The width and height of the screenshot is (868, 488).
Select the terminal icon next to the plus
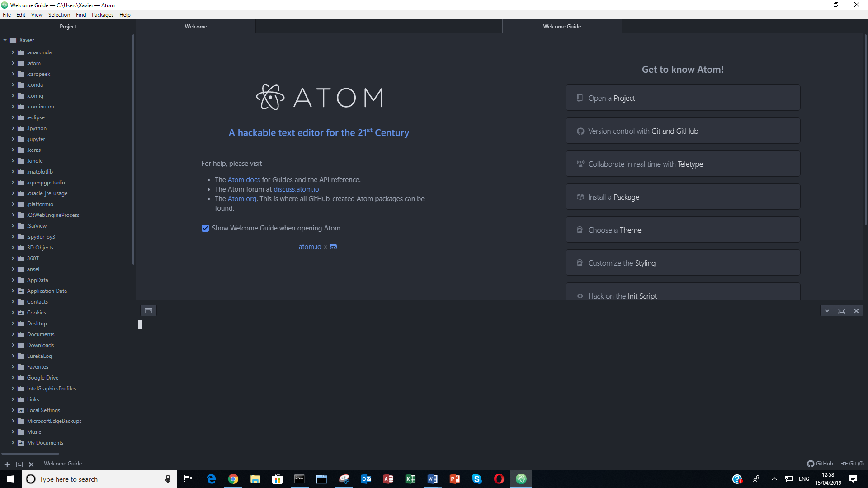pyautogui.click(x=19, y=464)
